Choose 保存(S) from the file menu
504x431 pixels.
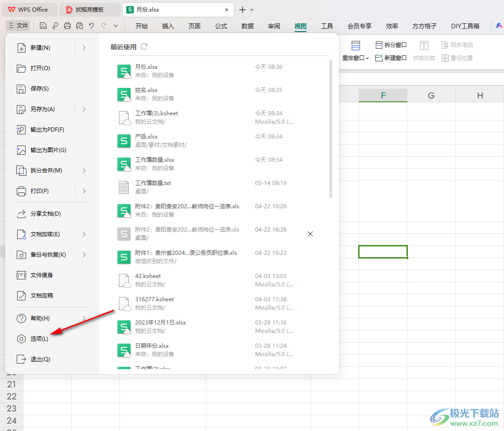click(52, 89)
